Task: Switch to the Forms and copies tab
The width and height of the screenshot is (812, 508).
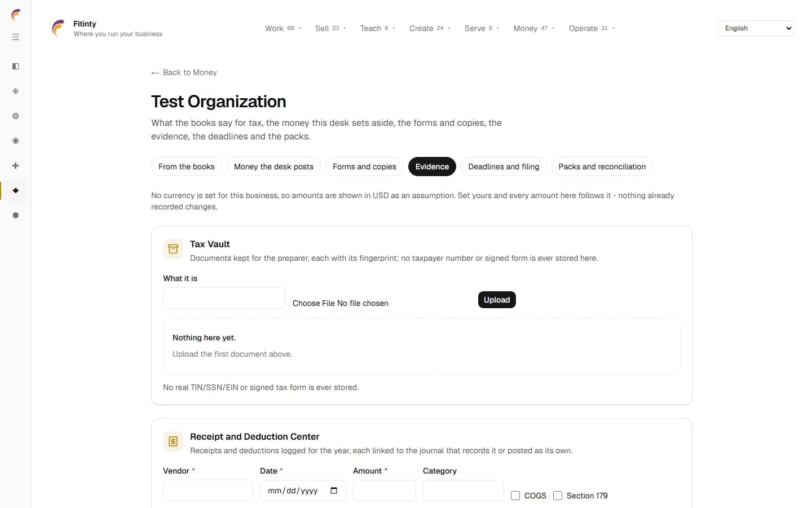Action: [364, 167]
